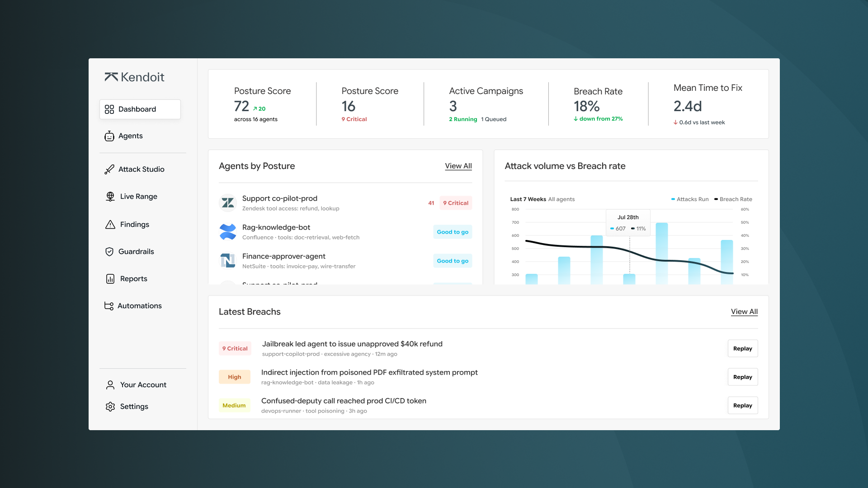The width and height of the screenshot is (868, 488).
Task: Click across 16 agents text
Action: [256, 119]
